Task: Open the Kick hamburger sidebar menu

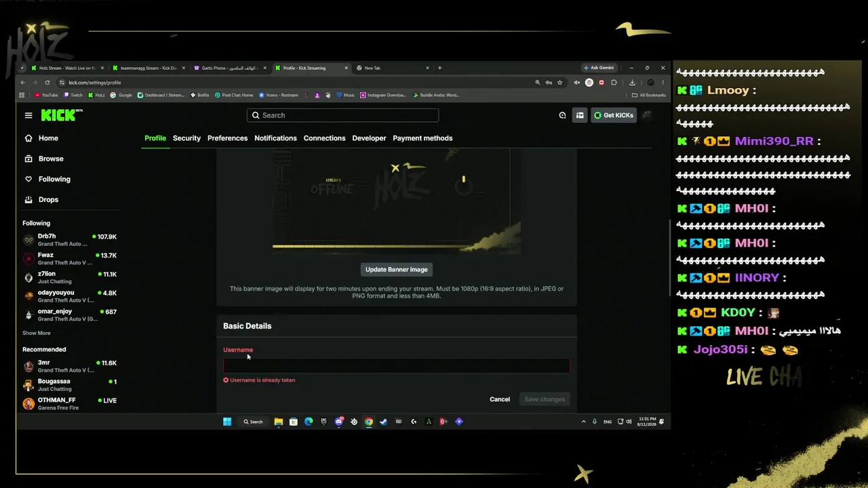Action: [x=28, y=115]
